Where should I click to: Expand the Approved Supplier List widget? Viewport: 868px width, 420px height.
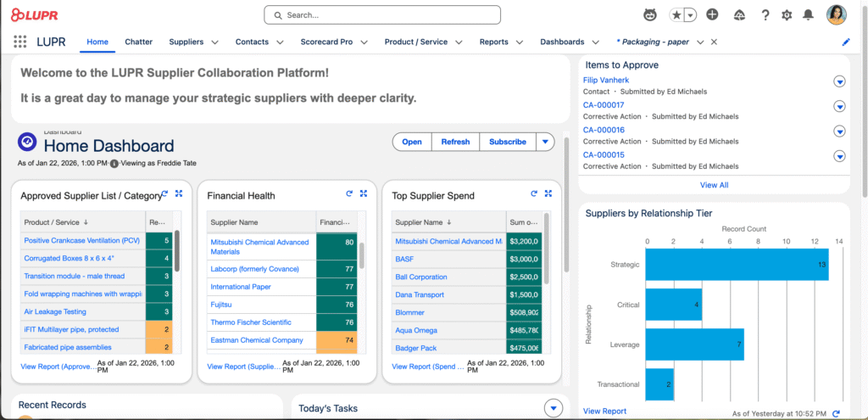[x=179, y=193]
